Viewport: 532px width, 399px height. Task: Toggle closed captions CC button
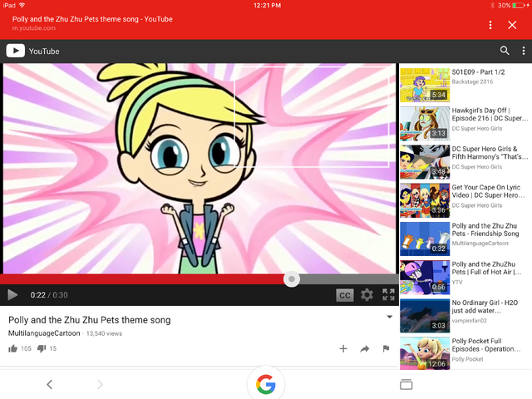[345, 295]
